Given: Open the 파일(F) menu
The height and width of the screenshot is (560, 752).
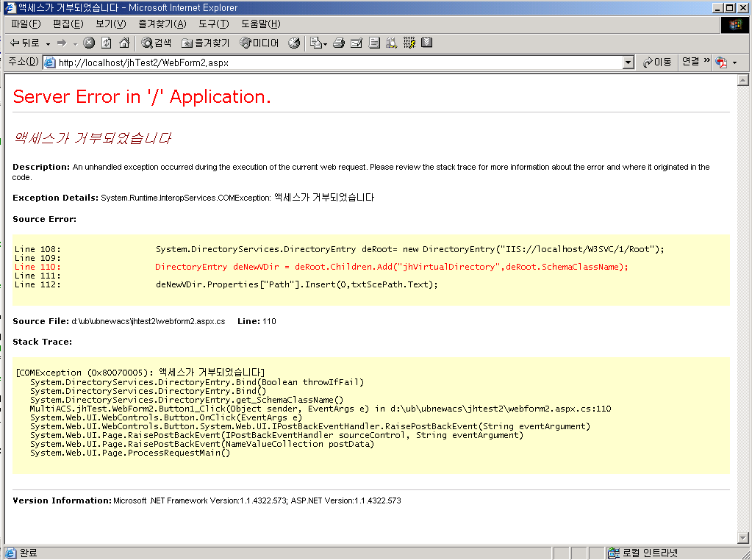Looking at the screenshot, I should click(x=26, y=24).
